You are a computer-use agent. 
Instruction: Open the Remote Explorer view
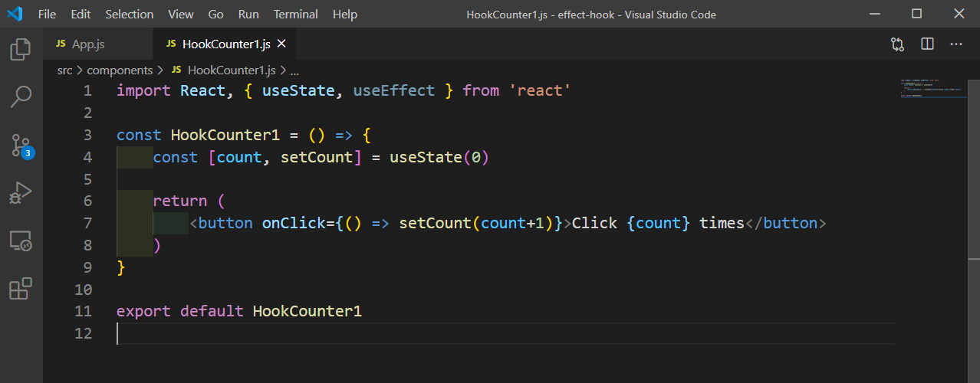(21, 241)
